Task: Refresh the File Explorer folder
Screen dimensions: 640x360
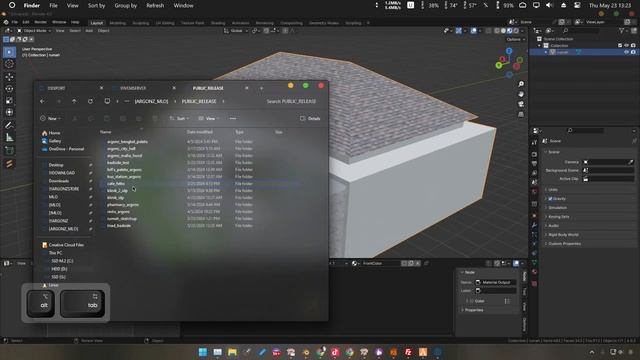Action: click(90, 101)
